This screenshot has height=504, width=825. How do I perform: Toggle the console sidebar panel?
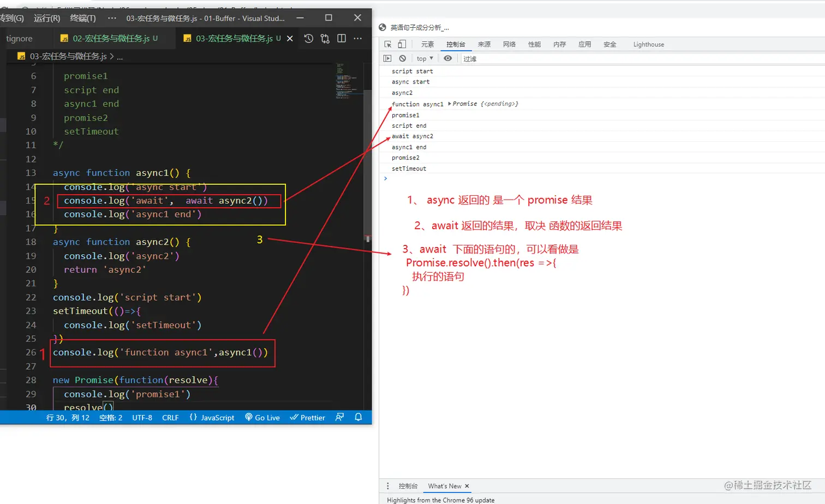click(387, 58)
